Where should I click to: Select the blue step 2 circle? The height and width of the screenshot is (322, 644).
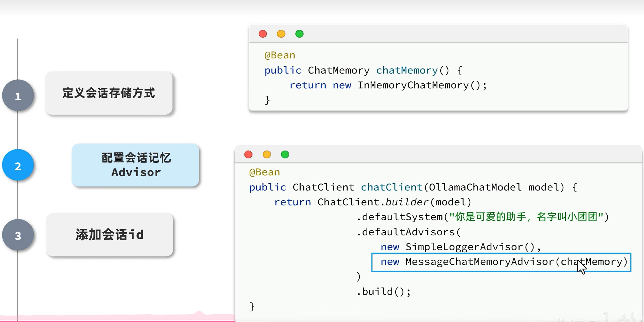[x=18, y=165]
